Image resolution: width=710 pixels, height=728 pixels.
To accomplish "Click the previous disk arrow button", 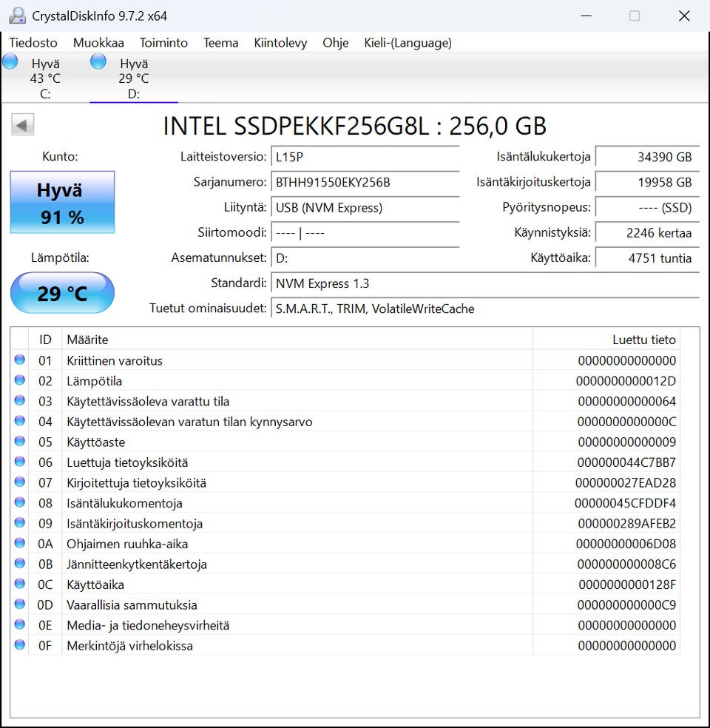I will pos(23,125).
